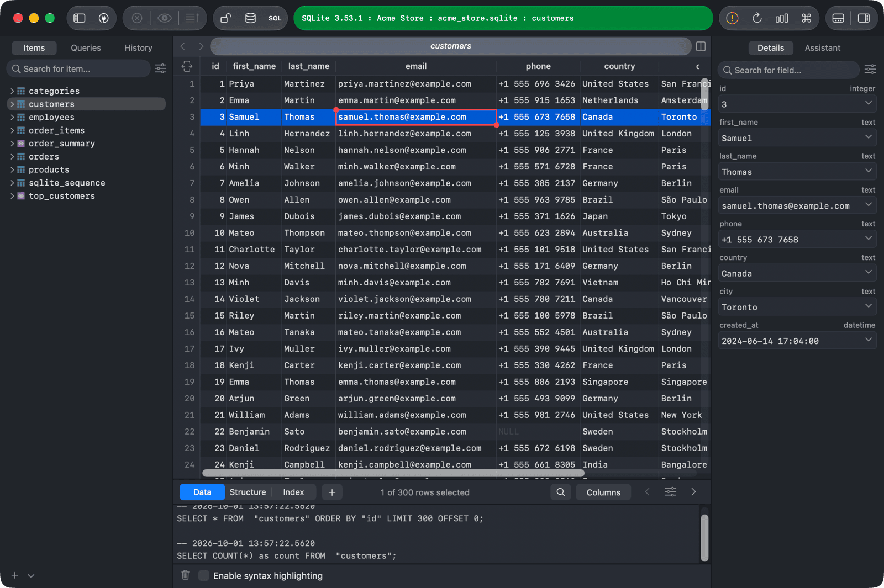The height and width of the screenshot is (588, 884).
Task: Open the city field dropdown in Details
Action: [869, 306]
